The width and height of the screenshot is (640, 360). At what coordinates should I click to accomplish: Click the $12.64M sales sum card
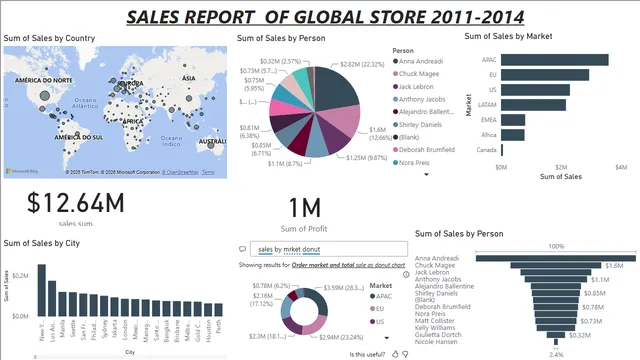(x=76, y=208)
